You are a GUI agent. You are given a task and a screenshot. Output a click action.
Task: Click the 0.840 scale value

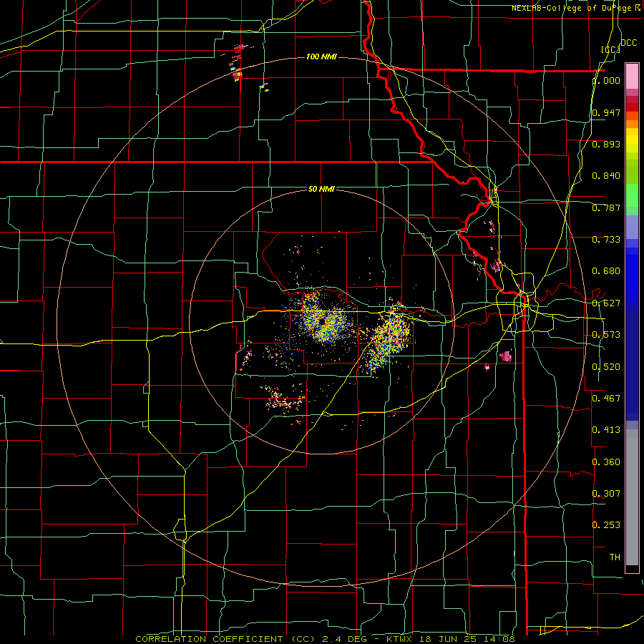click(606, 176)
